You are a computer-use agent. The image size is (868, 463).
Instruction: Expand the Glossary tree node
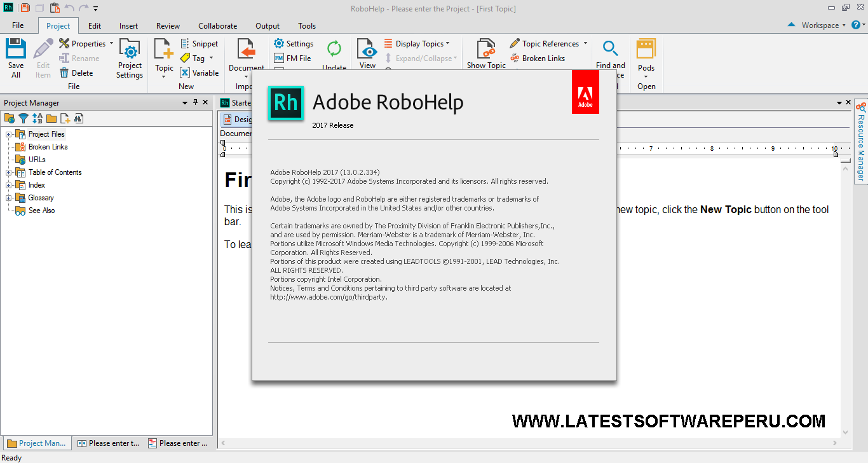[9, 198]
